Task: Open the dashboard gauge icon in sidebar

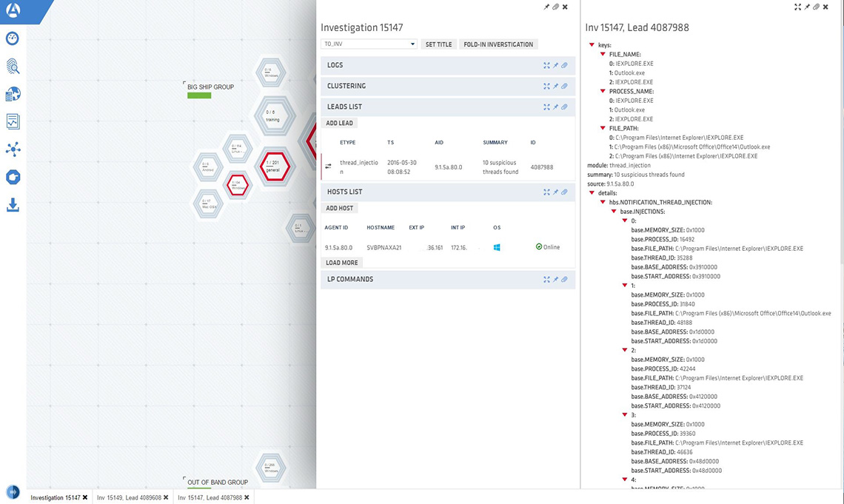Action: (13, 38)
